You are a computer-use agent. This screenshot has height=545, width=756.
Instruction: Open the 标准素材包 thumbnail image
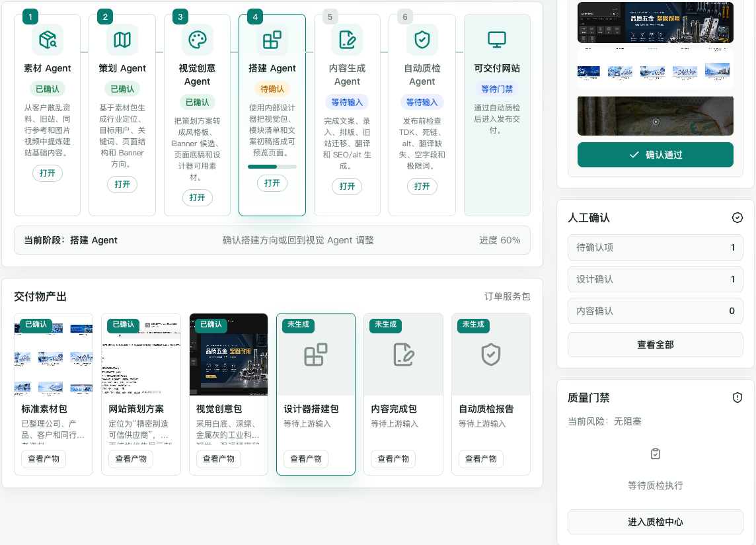tap(54, 355)
